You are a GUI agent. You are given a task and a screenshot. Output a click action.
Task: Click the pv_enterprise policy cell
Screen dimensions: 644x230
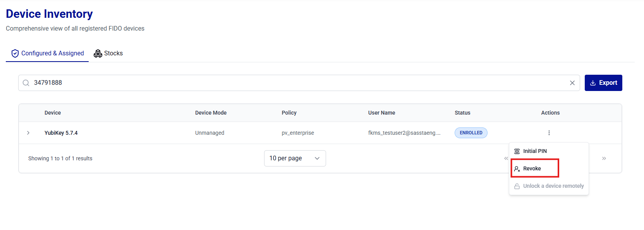click(x=298, y=133)
